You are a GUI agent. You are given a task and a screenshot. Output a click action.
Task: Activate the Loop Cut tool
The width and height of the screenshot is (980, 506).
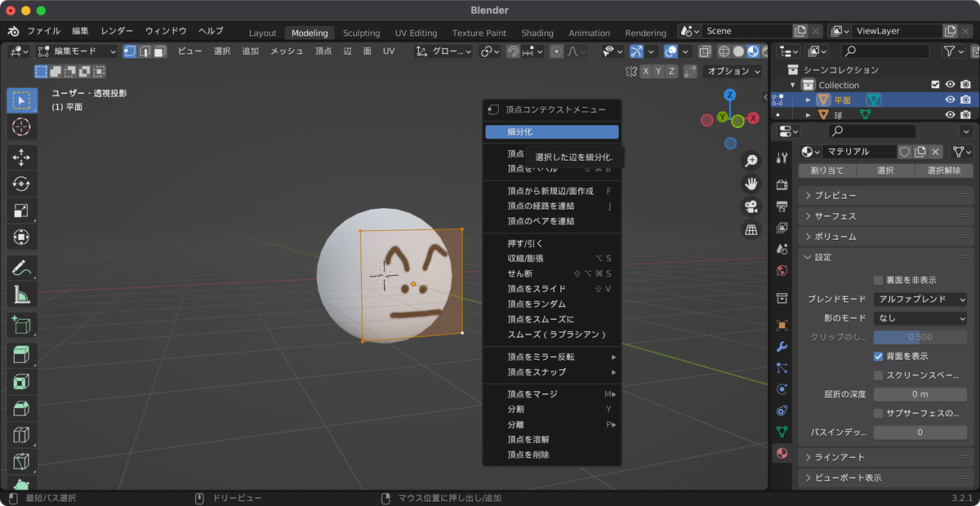pos(22,435)
